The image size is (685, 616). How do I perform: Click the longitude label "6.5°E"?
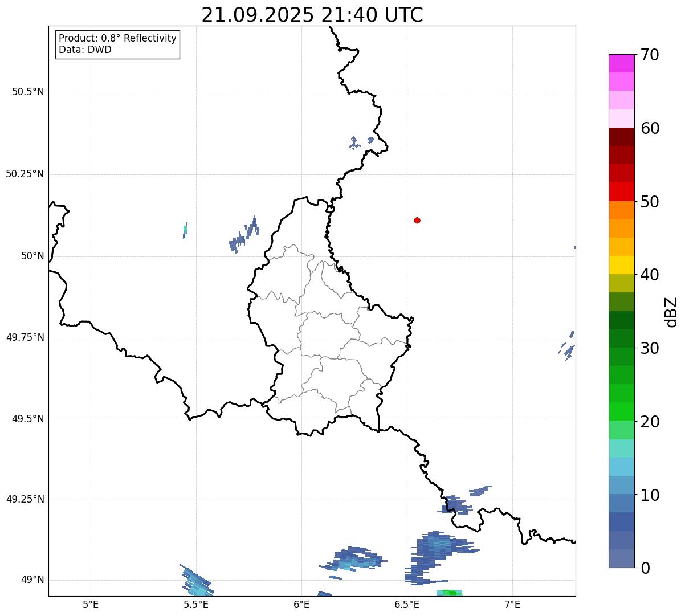click(x=407, y=604)
